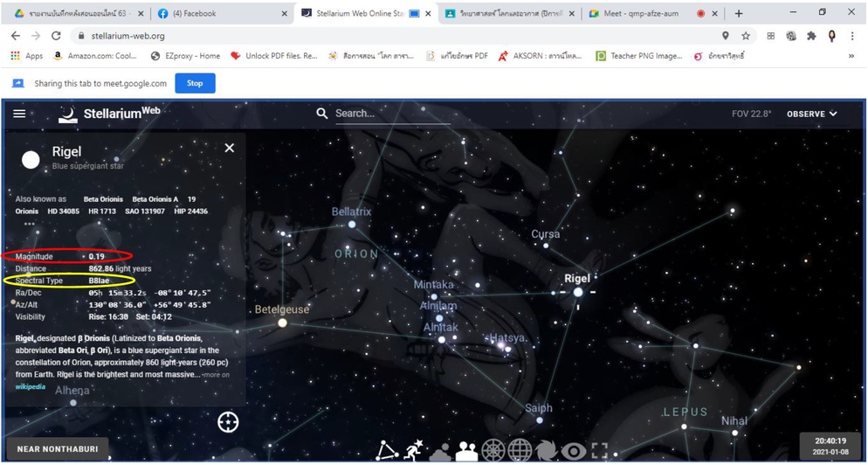
Task: Toggle constellation art figure icon
Action: pyautogui.click(x=412, y=451)
